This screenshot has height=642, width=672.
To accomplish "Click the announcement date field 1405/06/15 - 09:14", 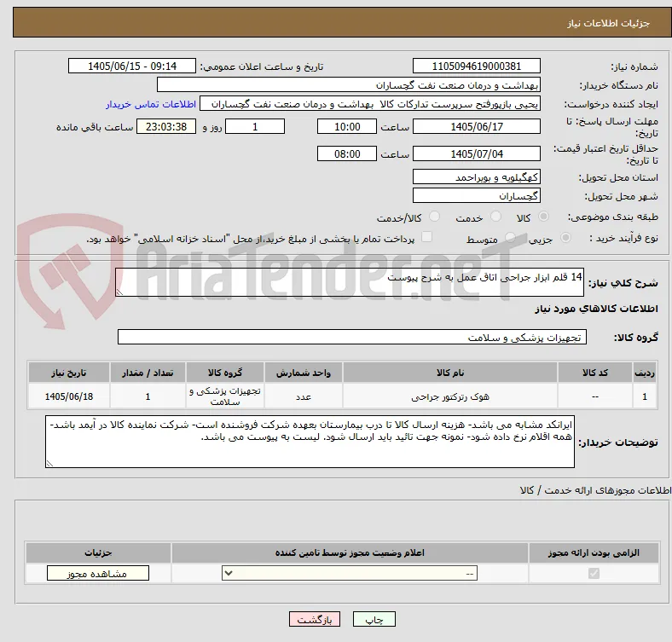I will pos(132,66).
